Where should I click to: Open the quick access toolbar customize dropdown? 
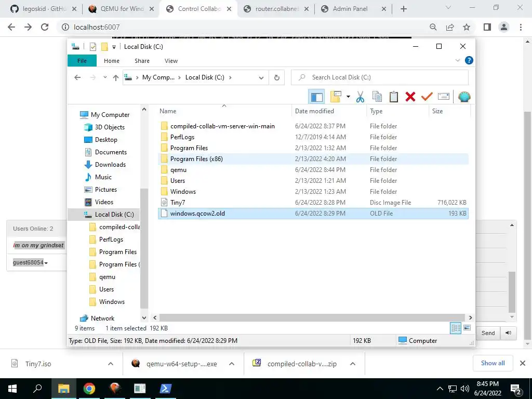point(114,47)
